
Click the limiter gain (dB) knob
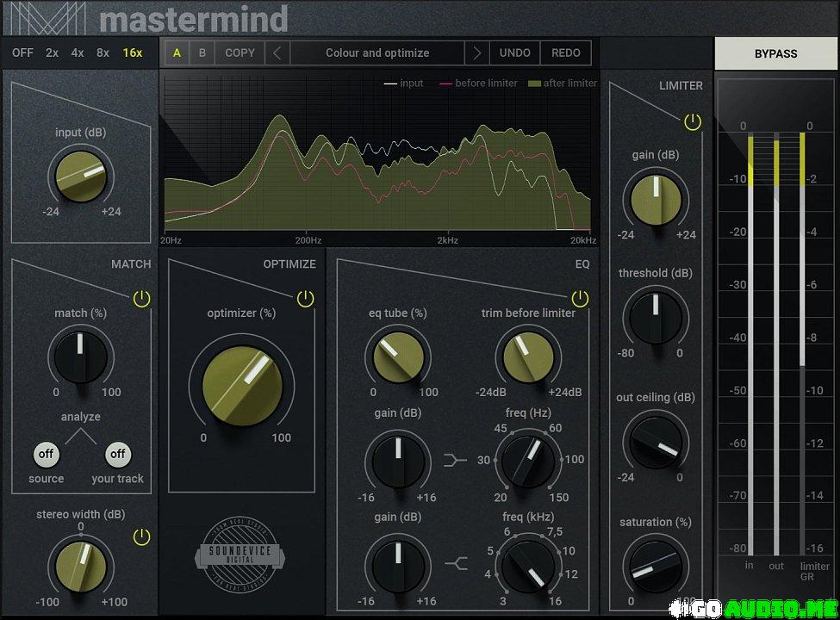point(656,200)
